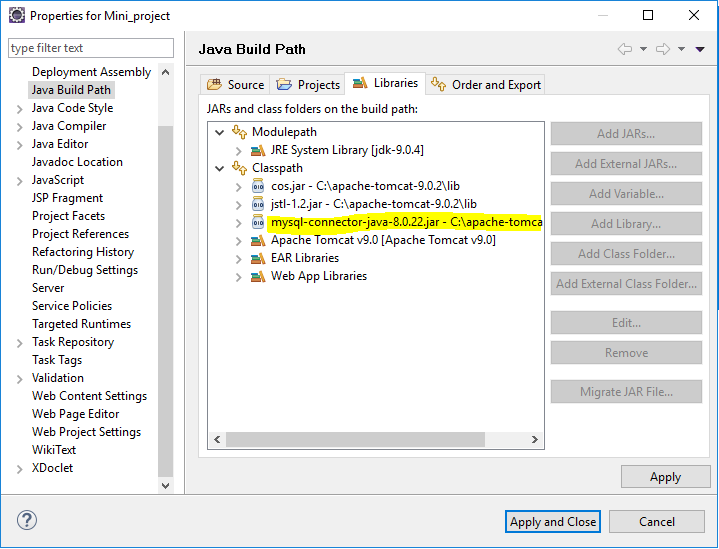Click the EAR Libraries icon

(x=258, y=258)
